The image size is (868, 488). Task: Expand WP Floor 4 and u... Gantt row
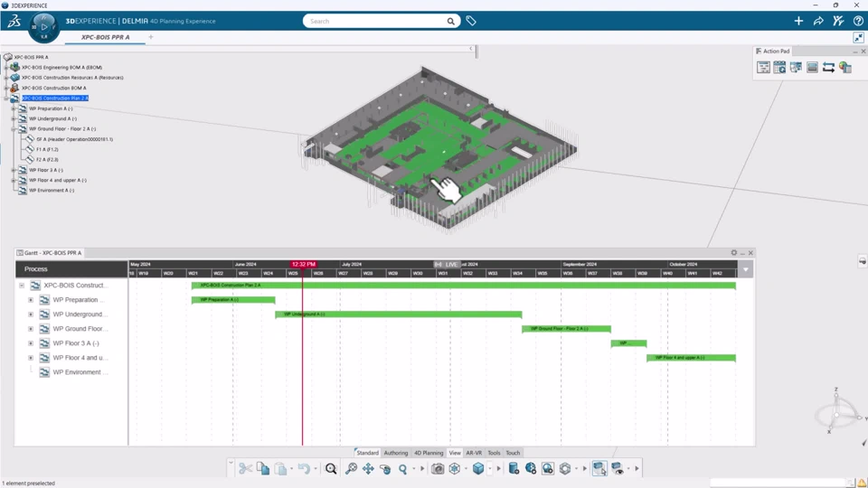click(x=31, y=358)
